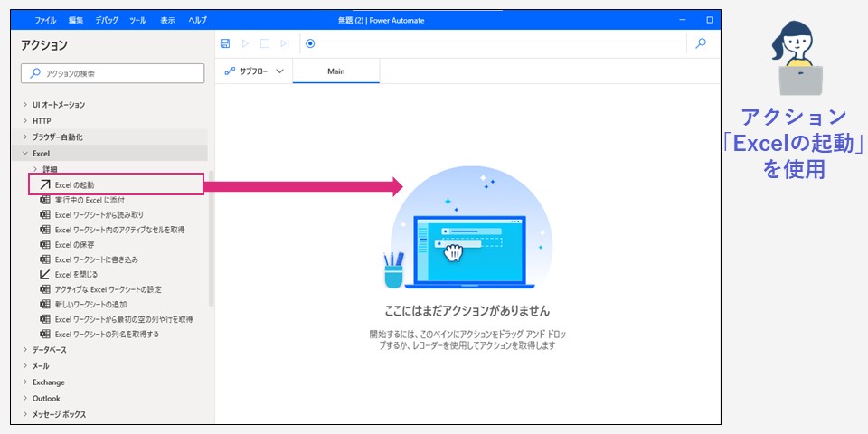Viewport: 868px width, 434px height.
Task: Collapse the Excel action group
Action: click(x=25, y=154)
